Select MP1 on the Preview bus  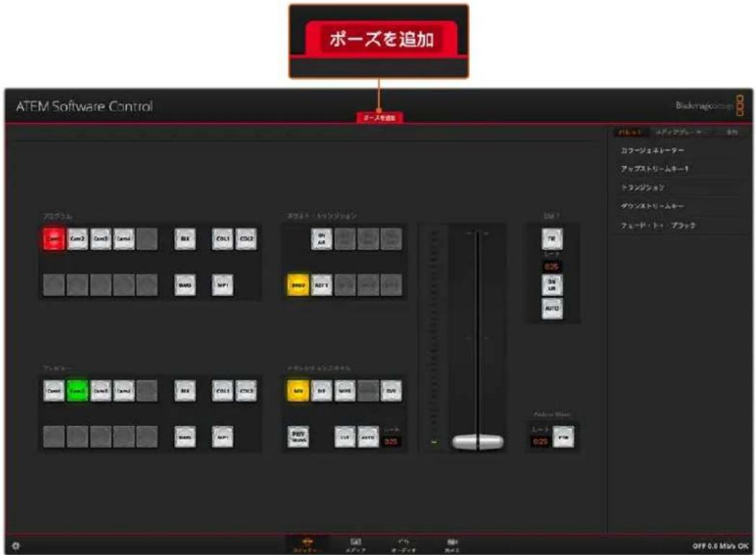(223, 437)
